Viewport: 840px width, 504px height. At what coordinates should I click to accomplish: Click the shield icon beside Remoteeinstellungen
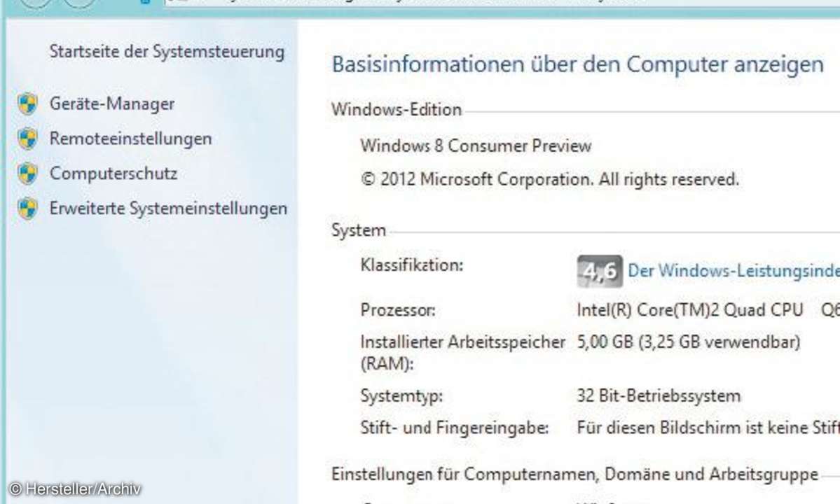tap(27, 139)
